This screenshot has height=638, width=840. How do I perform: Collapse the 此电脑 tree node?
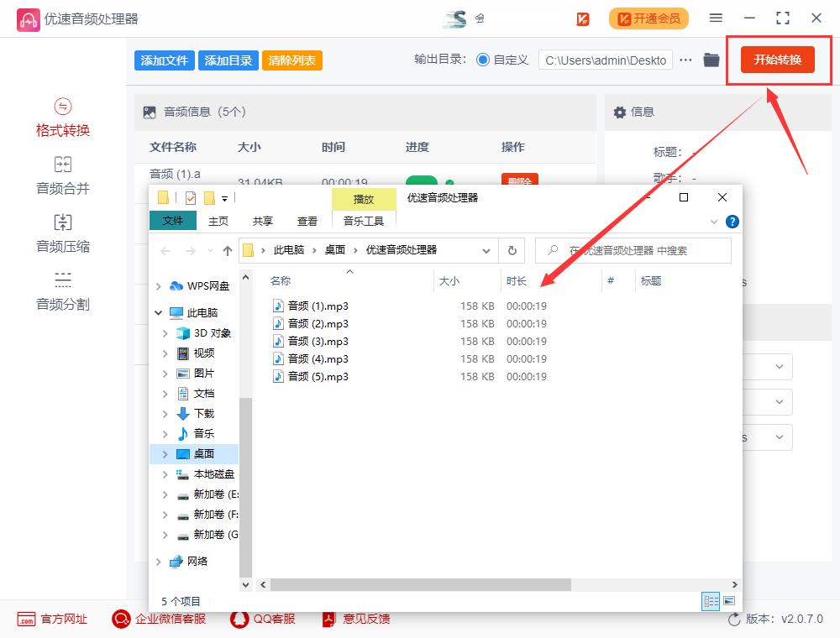click(159, 311)
